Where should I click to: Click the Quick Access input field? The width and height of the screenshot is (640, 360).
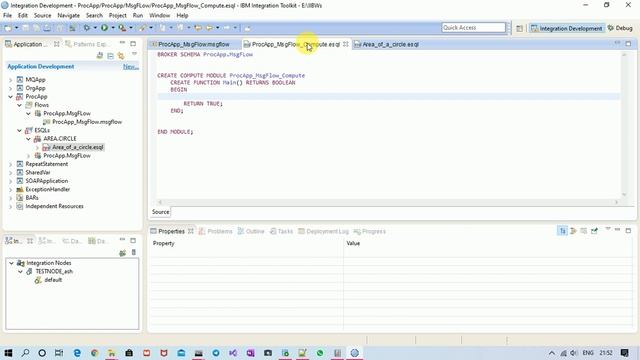(473, 27)
